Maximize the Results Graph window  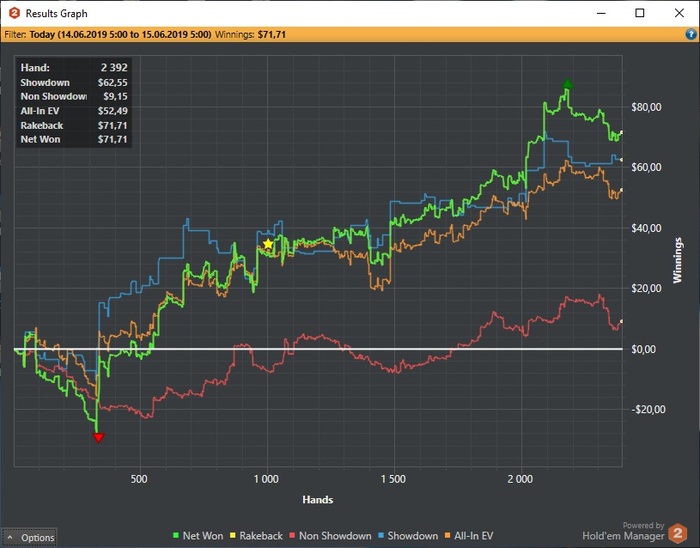pyautogui.click(x=640, y=13)
